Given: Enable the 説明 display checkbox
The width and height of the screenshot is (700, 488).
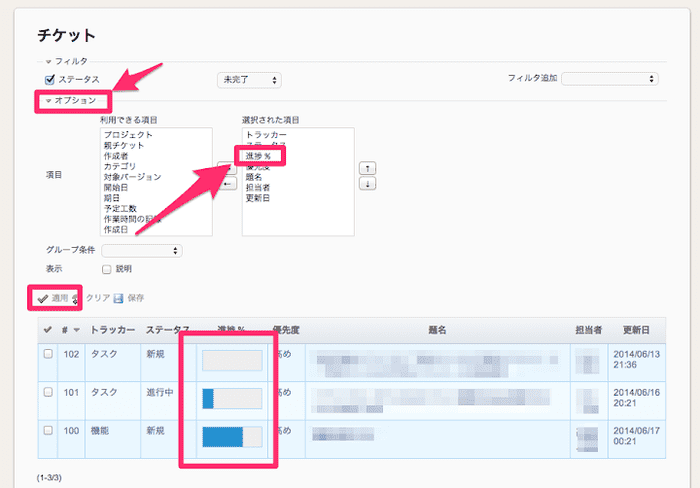Looking at the screenshot, I should click(x=106, y=269).
